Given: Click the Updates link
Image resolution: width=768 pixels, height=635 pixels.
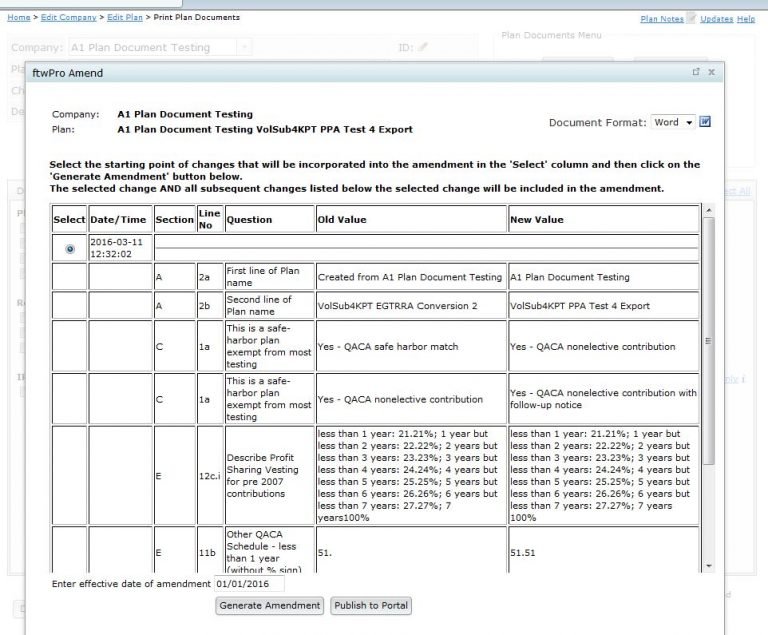Looking at the screenshot, I should pos(716,18).
